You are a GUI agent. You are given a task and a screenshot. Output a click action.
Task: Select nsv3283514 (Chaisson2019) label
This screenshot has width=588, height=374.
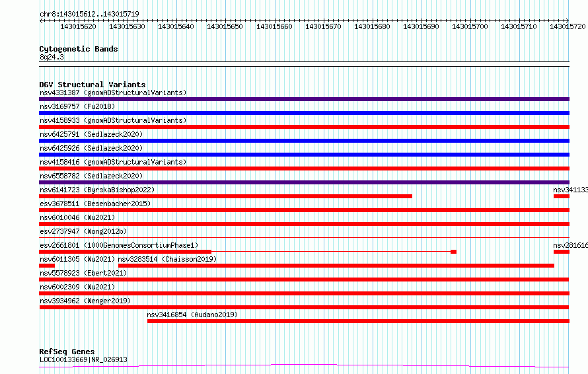[167, 259]
